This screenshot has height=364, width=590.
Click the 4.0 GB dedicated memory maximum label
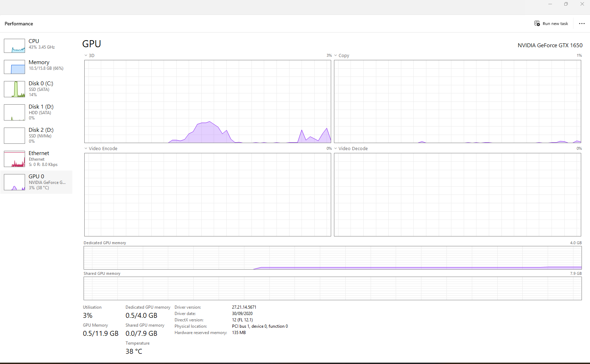(576, 243)
